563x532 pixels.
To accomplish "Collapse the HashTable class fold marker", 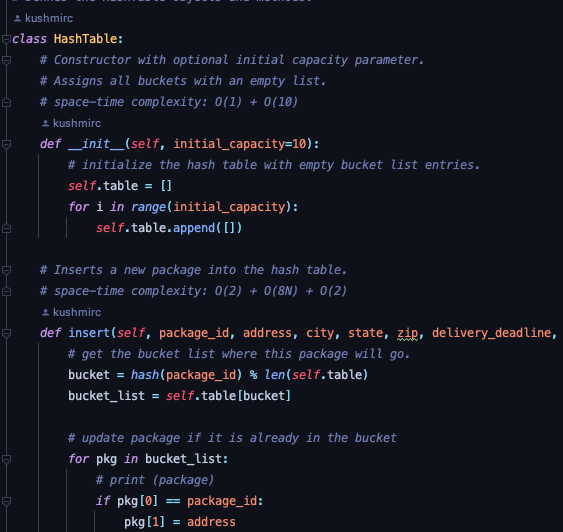I will point(6,39).
